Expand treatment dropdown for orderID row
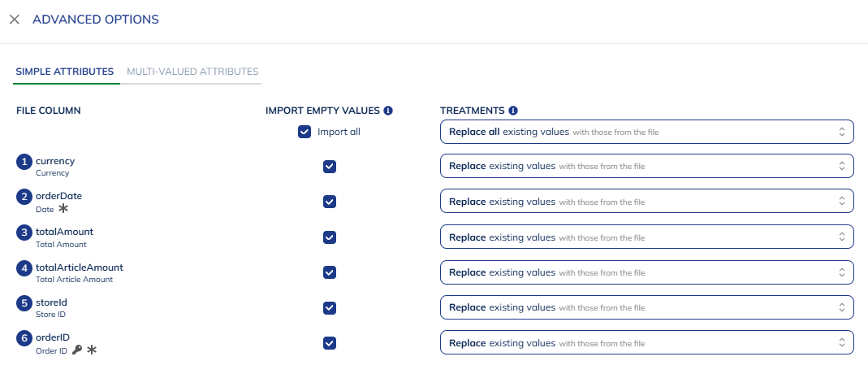Screen dimensions: 868x374 (646, 342)
